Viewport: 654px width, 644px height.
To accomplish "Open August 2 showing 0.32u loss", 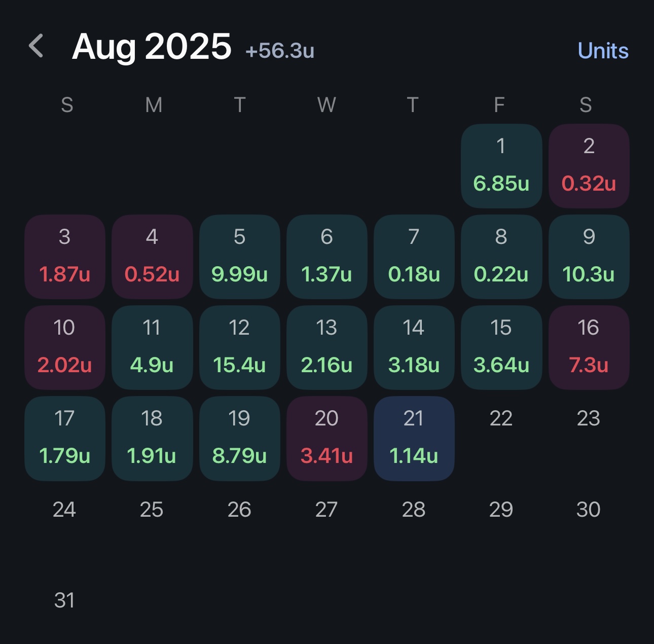I will 589,166.
